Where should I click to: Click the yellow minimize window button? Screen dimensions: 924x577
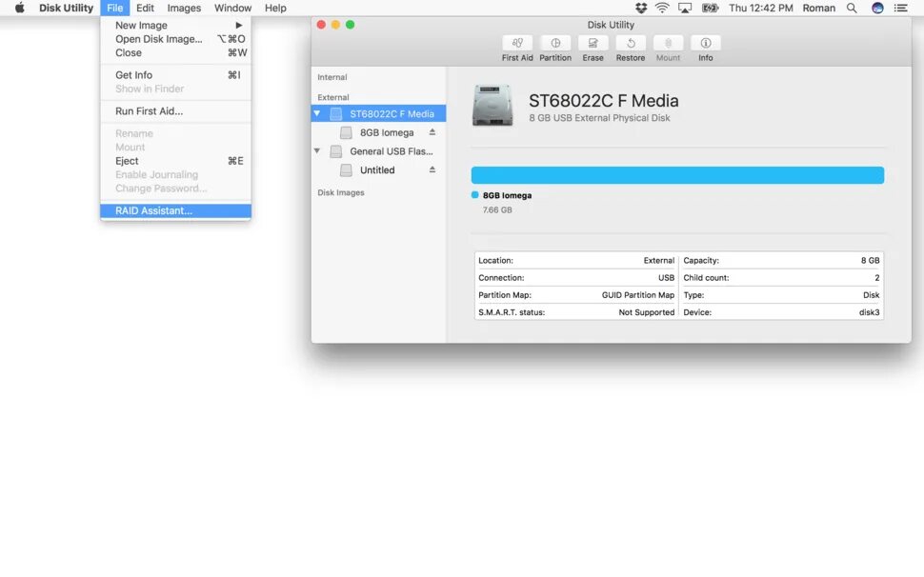[x=335, y=25]
